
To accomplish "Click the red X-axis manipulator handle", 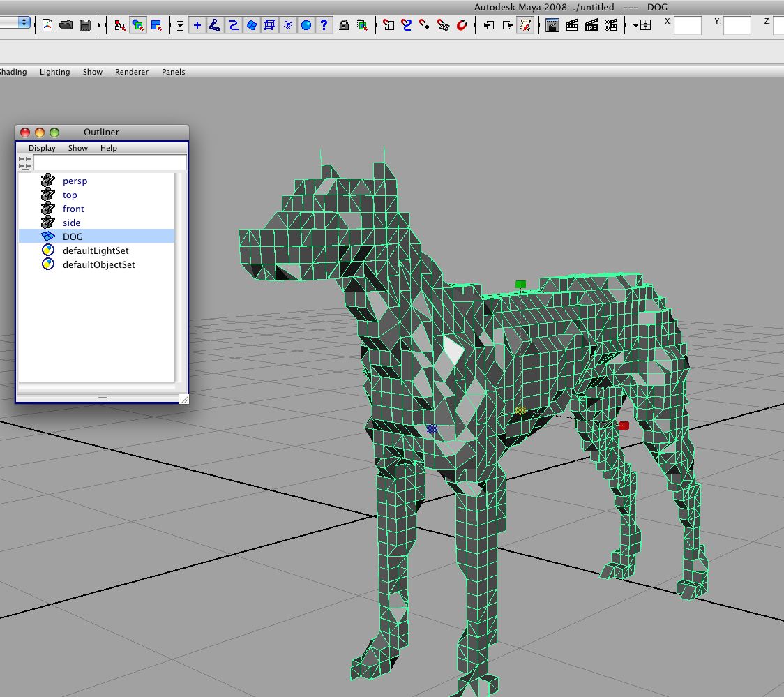I will (624, 426).
